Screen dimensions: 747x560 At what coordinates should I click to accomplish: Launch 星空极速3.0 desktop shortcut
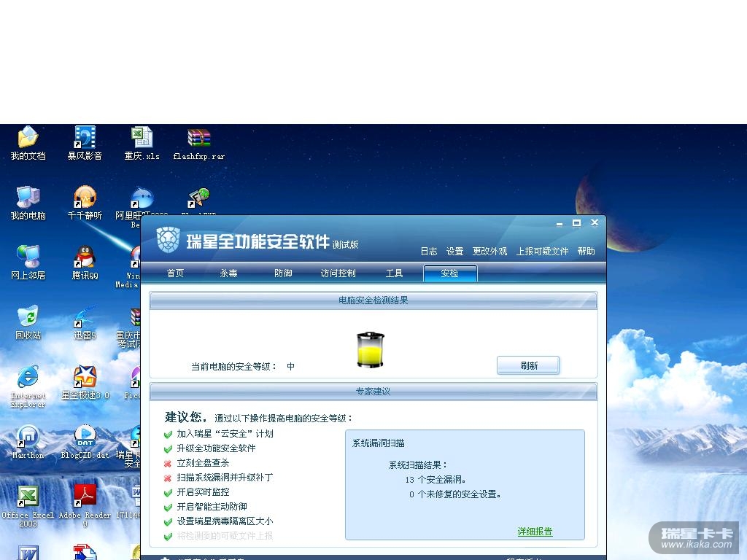pos(85,382)
